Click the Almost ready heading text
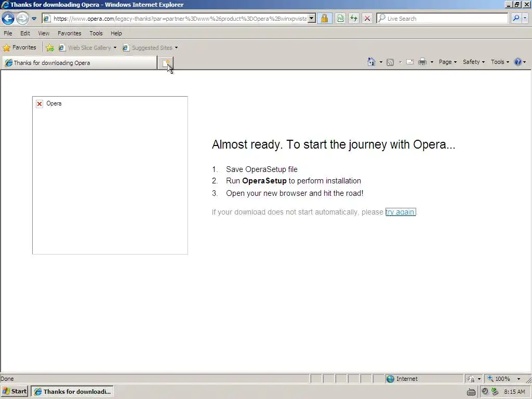532x399 pixels. 334,144
